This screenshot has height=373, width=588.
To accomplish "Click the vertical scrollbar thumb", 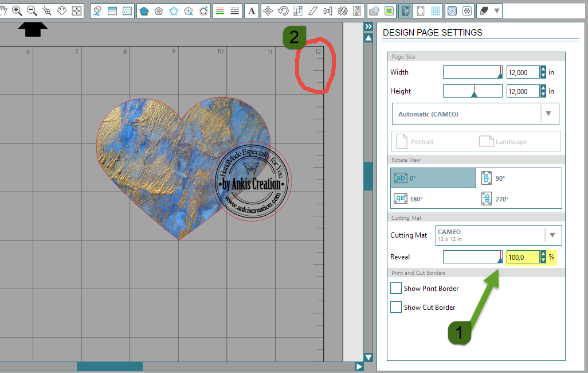I will click(369, 176).
